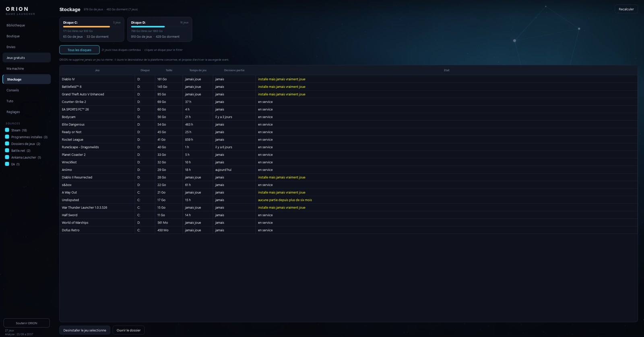Screen dimensions: 644x337
Task: Uncheck the EA source checkbox
Action: coord(7,164)
